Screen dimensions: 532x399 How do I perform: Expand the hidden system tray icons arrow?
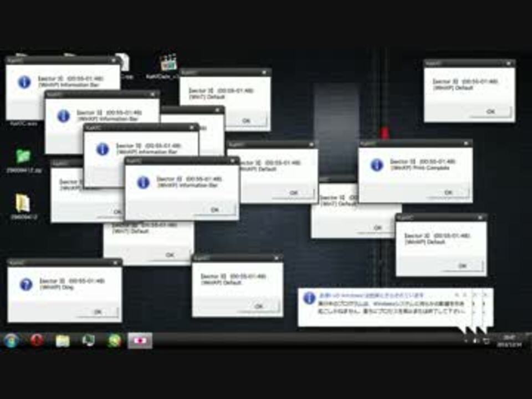(465, 340)
